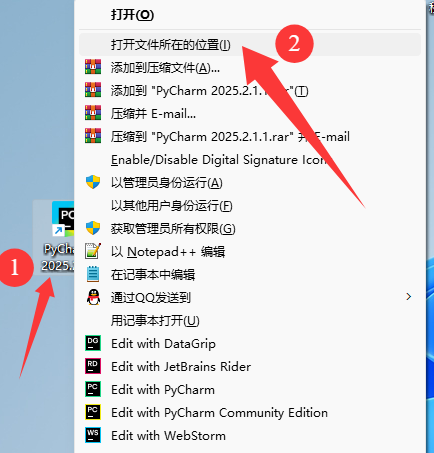Viewport: 434px width, 453px height.
Task: Click WinRAR icon beside 添加到压缩文件(A)
Action: click(x=93, y=67)
